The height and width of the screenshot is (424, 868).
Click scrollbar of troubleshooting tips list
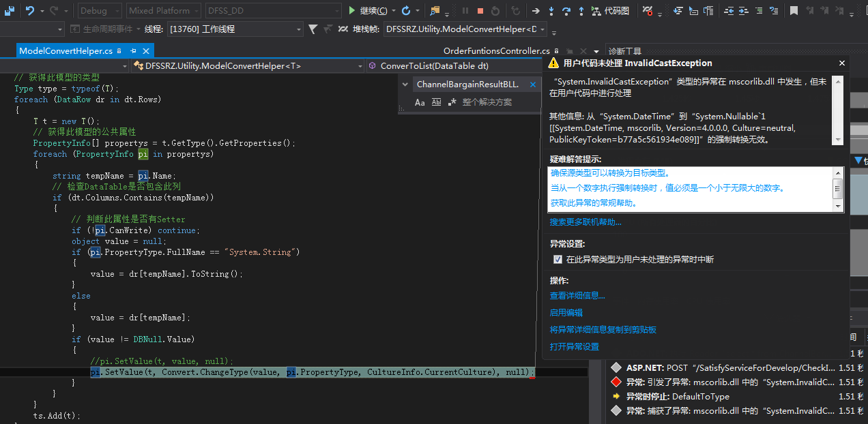(838, 189)
